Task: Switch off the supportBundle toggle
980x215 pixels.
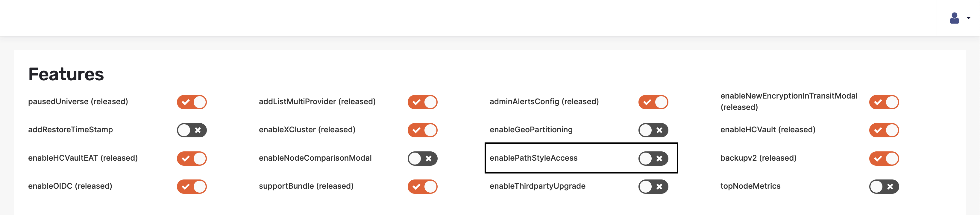Action: pyautogui.click(x=423, y=187)
